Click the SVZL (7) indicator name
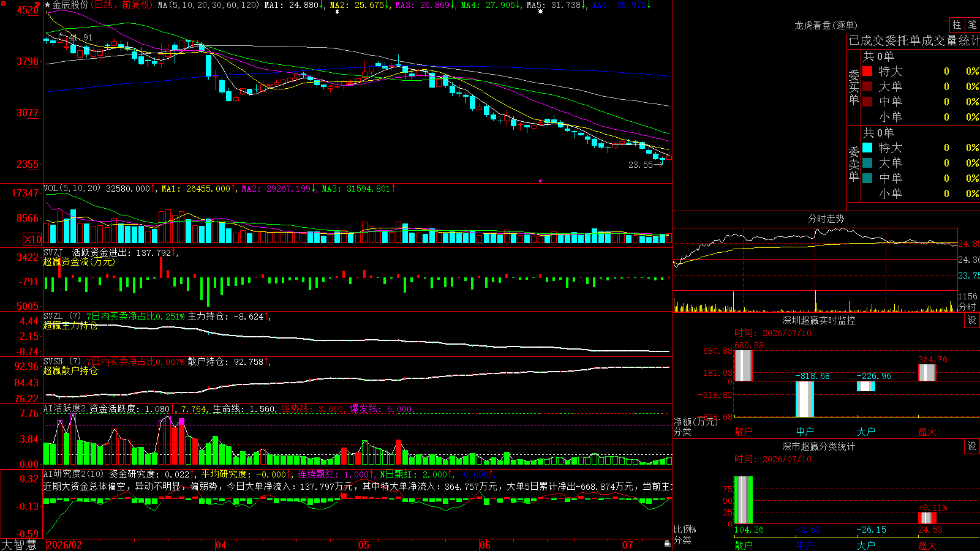The height and width of the screenshot is (551, 980). pyautogui.click(x=62, y=317)
